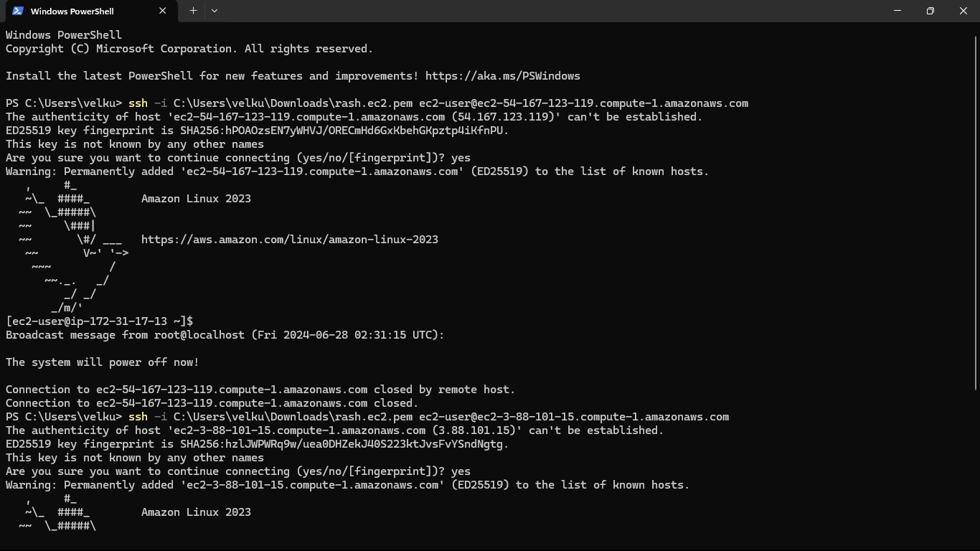Open the aka.ms/PSWindows link
Screen dimensions: 980x551
(x=502, y=76)
